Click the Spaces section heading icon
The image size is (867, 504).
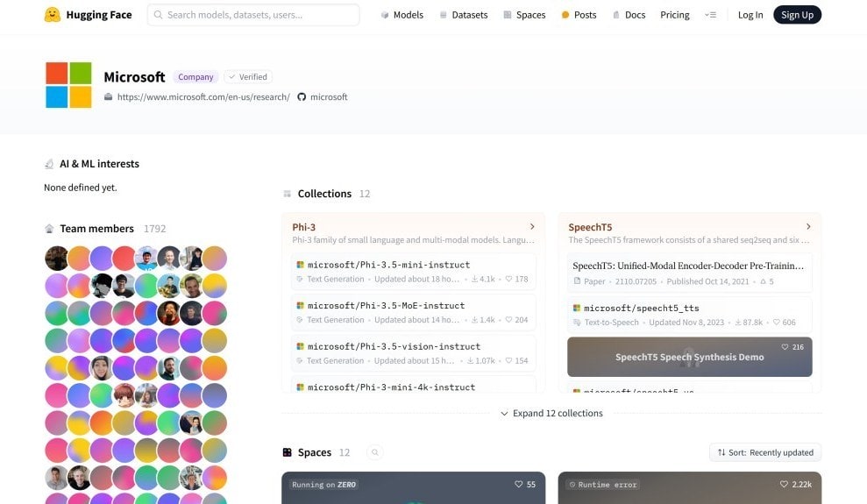[287, 452]
